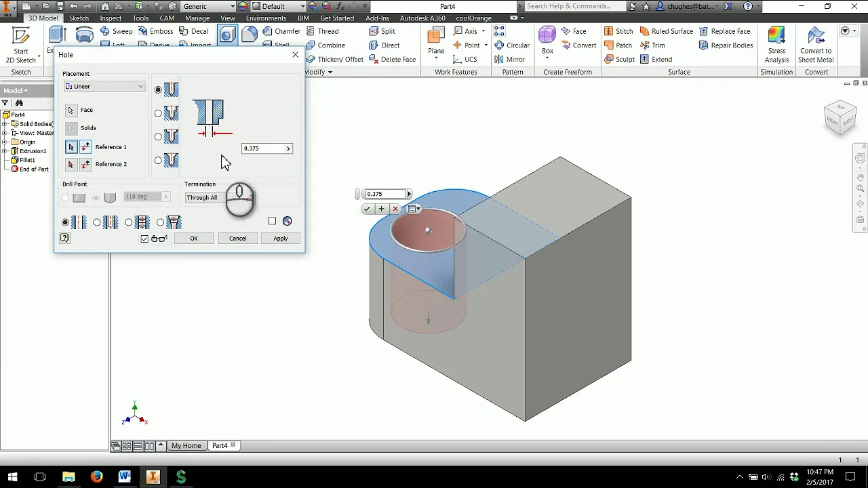This screenshot has width=868, height=488.
Task: Toggle the preview glasses checkbox
Action: click(x=144, y=239)
